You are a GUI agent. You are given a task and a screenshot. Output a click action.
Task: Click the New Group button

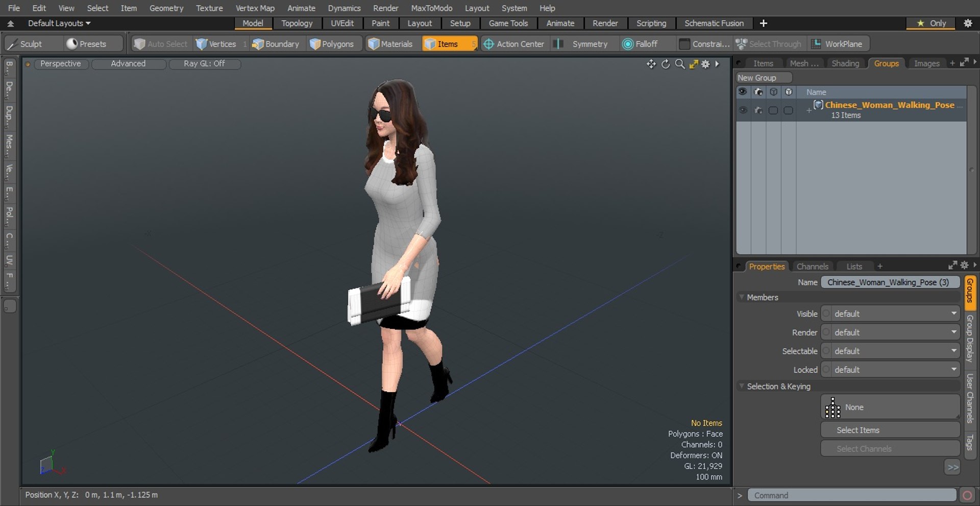pos(764,78)
